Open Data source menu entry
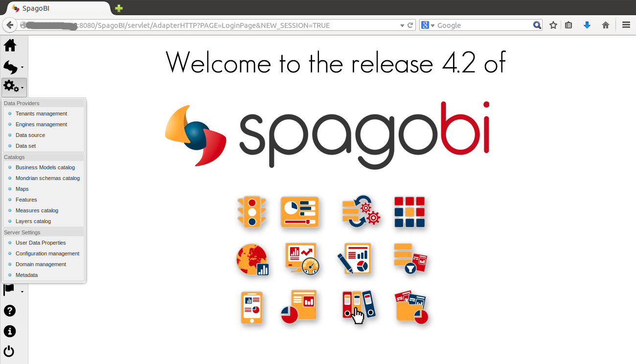636x364 pixels. tap(30, 135)
